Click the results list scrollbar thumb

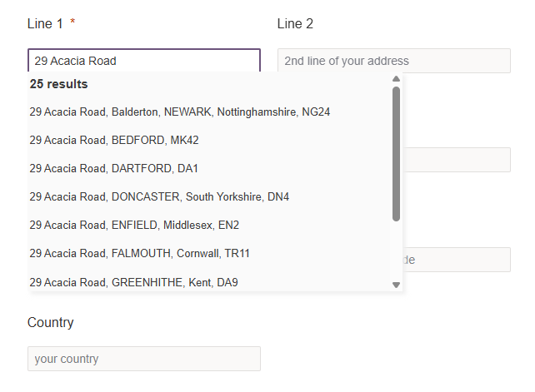tap(396, 154)
